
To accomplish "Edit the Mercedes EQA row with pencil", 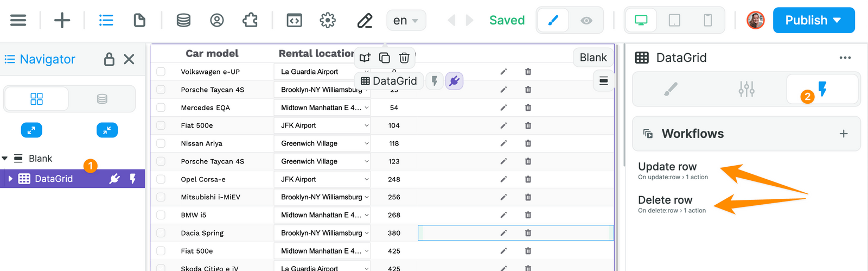I will click(503, 108).
